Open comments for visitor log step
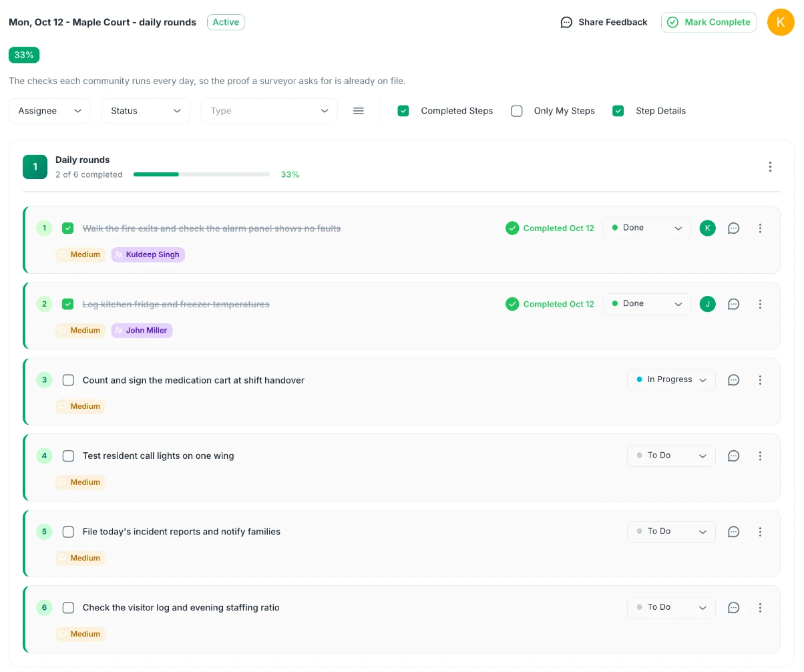Screen dimensions: 804x672 coord(733,608)
